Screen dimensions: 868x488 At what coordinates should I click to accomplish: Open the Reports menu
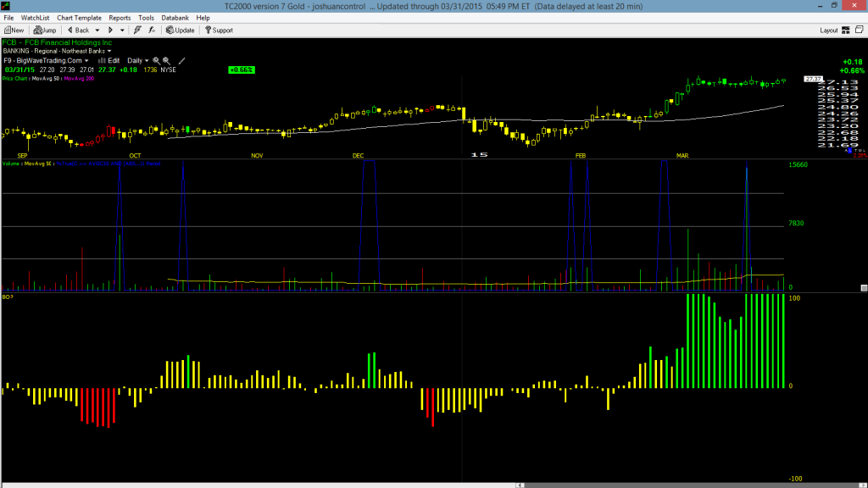(x=120, y=18)
